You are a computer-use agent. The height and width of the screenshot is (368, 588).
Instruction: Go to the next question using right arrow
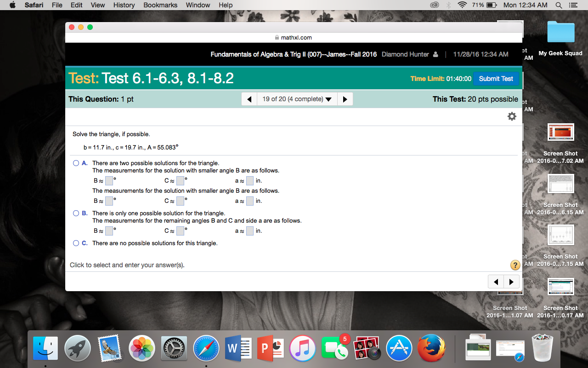pyautogui.click(x=345, y=98)
